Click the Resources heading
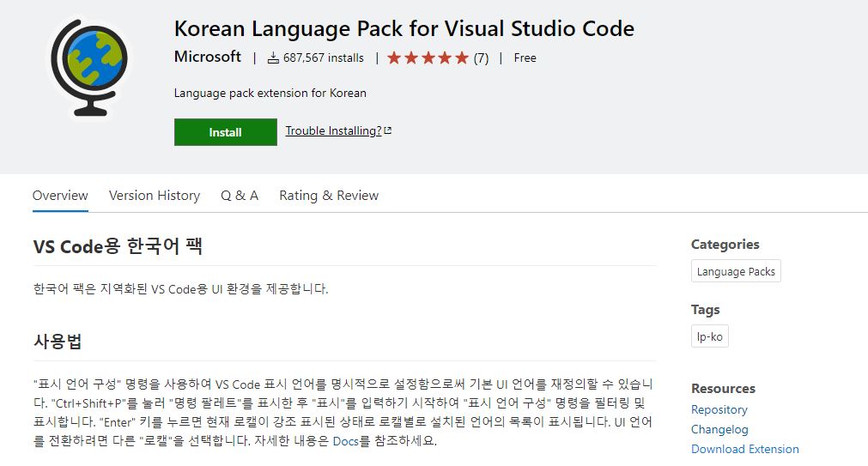This screenshot has width=868, height=466. click(x=723, y=389)
